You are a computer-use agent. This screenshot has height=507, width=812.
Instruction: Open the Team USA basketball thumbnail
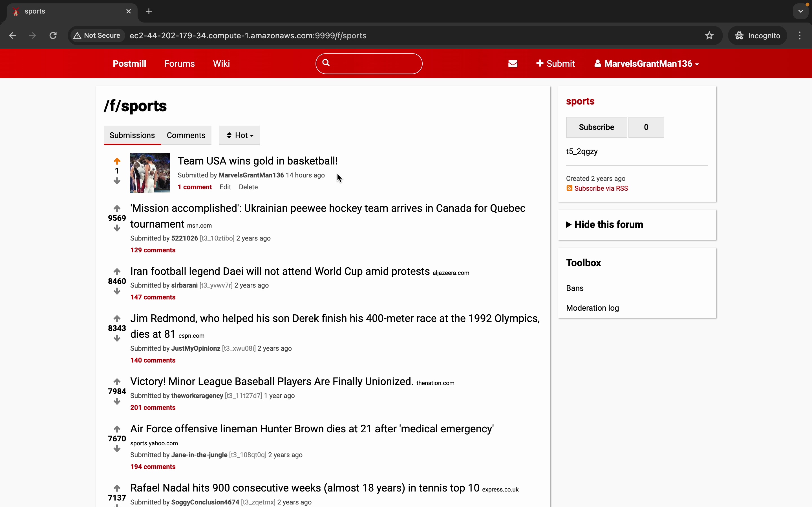point(150,173)
